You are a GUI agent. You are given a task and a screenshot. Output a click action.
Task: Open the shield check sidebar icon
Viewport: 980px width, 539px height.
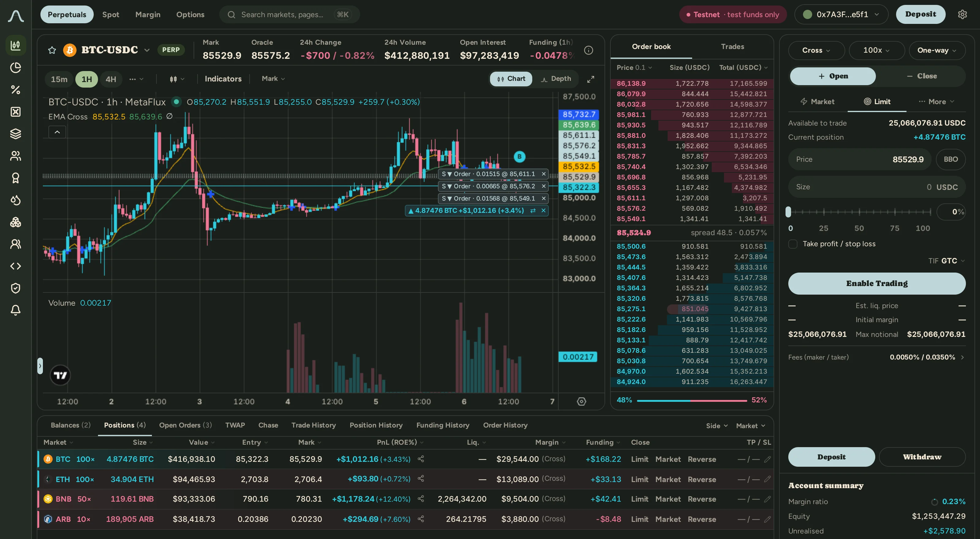15,288
